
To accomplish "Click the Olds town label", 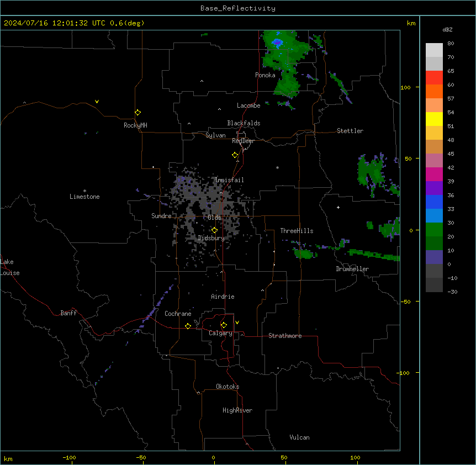I will click(x=214, y=218).
